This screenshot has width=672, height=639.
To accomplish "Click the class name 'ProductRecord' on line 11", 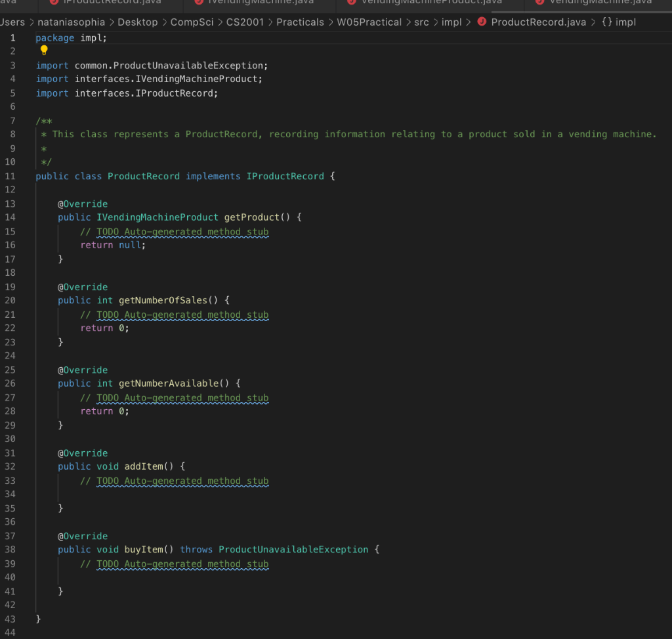I will [x=144, y=176].
